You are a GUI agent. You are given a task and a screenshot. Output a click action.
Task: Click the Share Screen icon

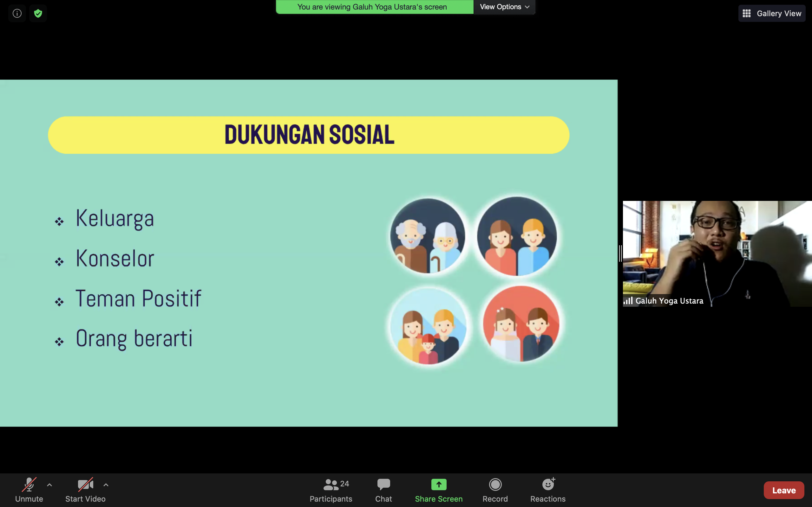tap(439, 485)
